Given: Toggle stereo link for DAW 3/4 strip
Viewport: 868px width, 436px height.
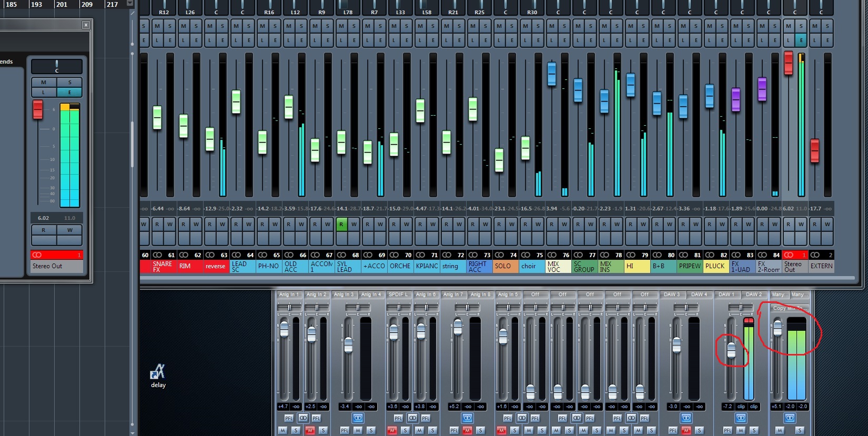Looking at the screenshot, I should click(686, 418).
